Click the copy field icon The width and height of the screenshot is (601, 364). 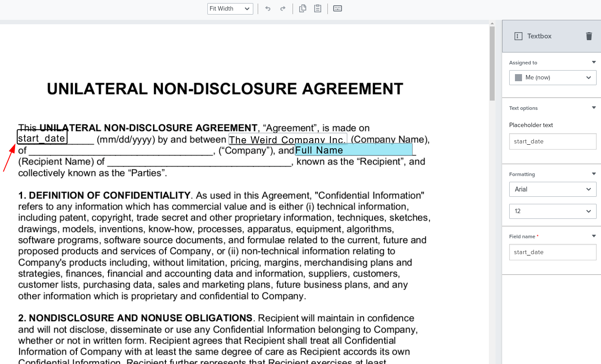303,8
